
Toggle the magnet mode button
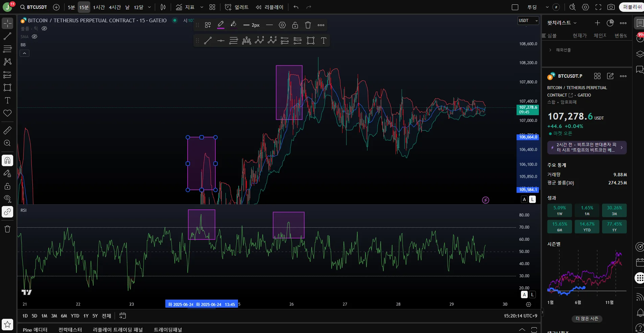tap(7, 160)
